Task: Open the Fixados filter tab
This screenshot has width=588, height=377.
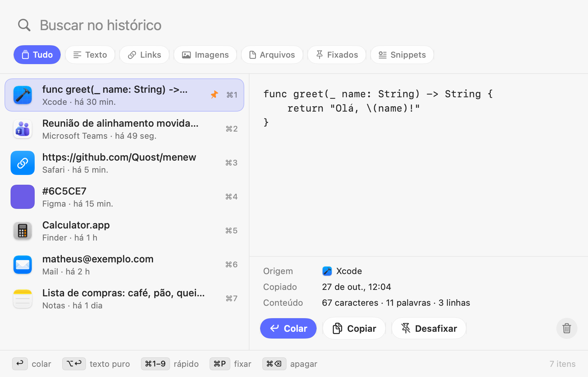Action: (337, 55)
